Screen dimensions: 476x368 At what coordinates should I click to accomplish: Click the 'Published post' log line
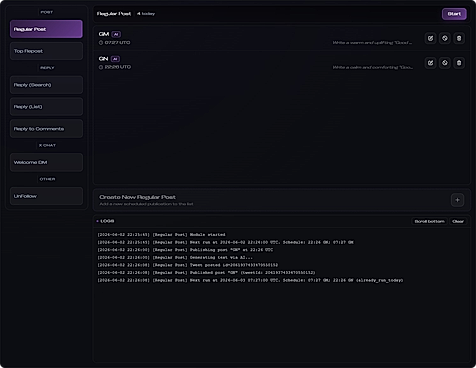pos(206,273)
